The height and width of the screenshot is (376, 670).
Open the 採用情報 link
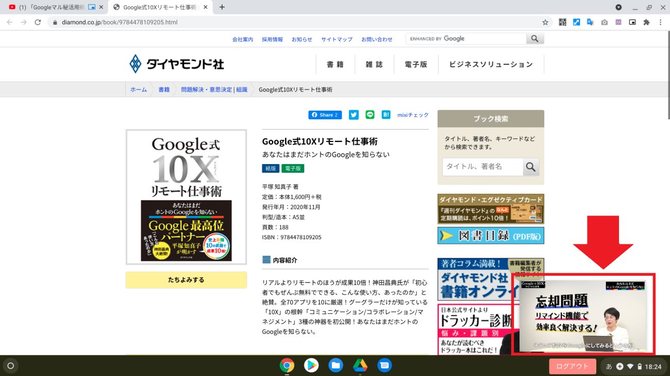pyautogui.click(x=272, y=39)
